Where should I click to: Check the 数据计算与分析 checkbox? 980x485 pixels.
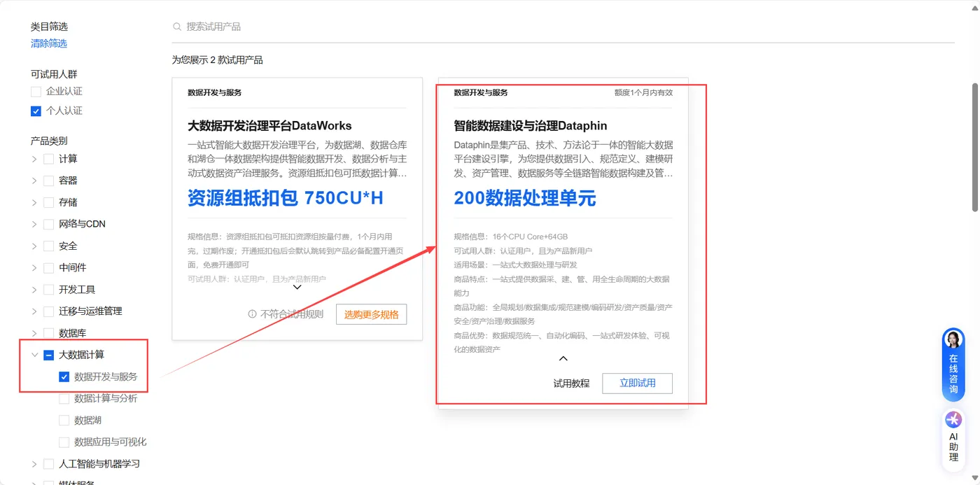64,398
